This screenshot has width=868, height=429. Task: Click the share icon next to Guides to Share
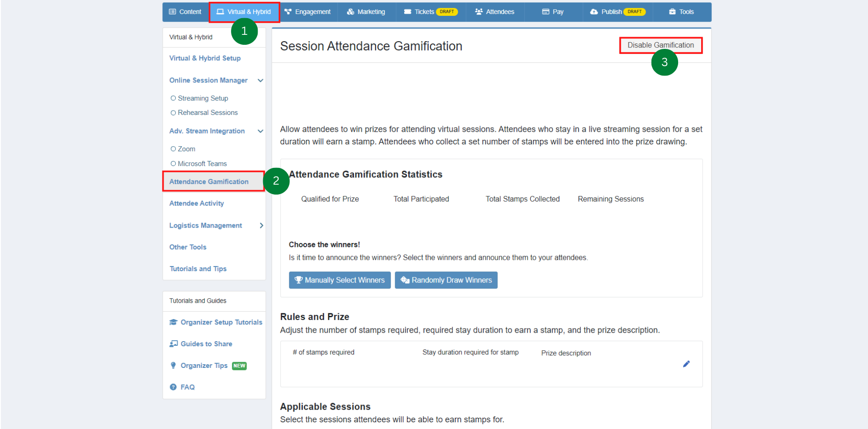pos(174,343)
